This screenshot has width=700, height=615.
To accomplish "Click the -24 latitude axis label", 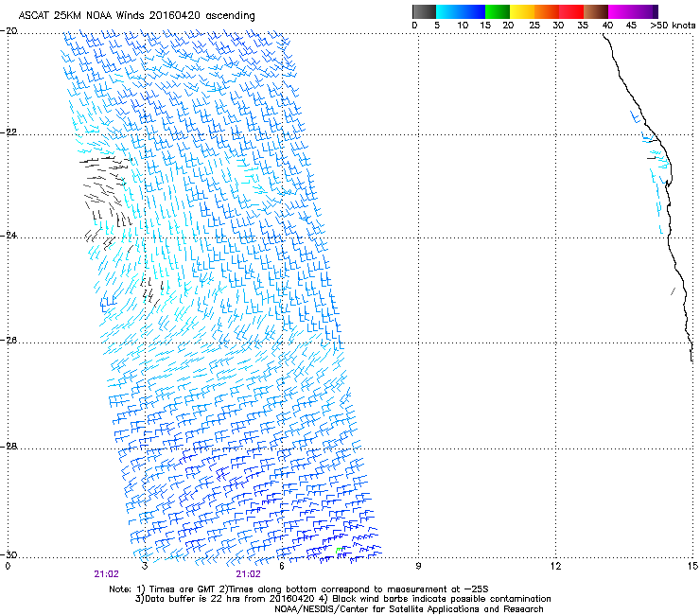I will pos(9,236).
